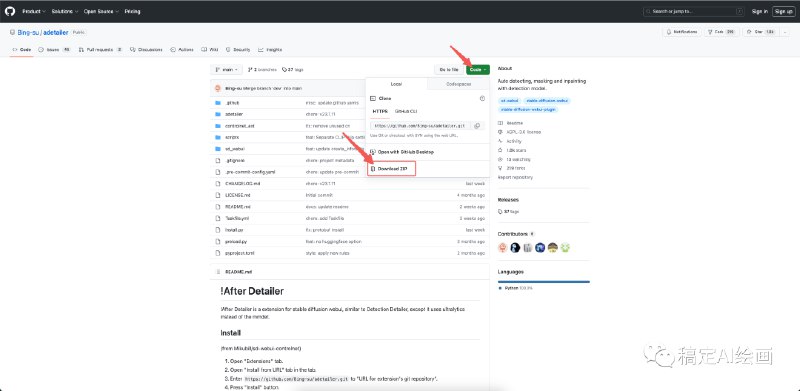Open the LICENSE.md file
This screenshot has height=391, width=800.
tap(237, 195)
